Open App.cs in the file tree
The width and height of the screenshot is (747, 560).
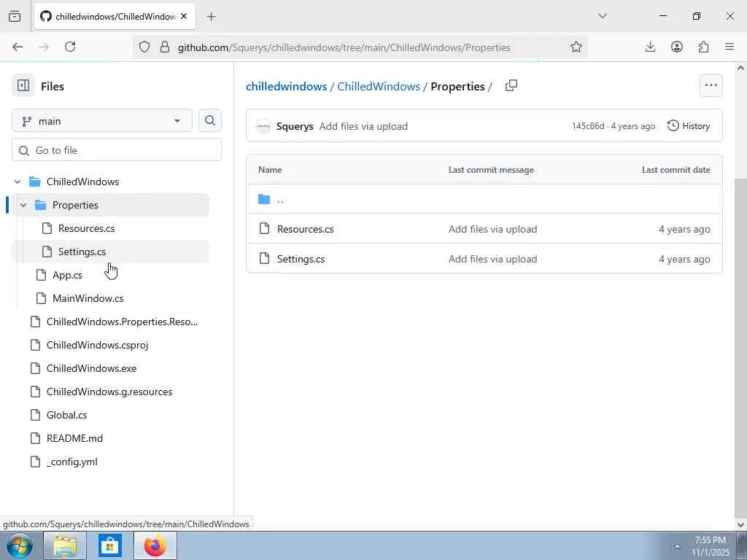pyautogui.click(x=67, y=275)
